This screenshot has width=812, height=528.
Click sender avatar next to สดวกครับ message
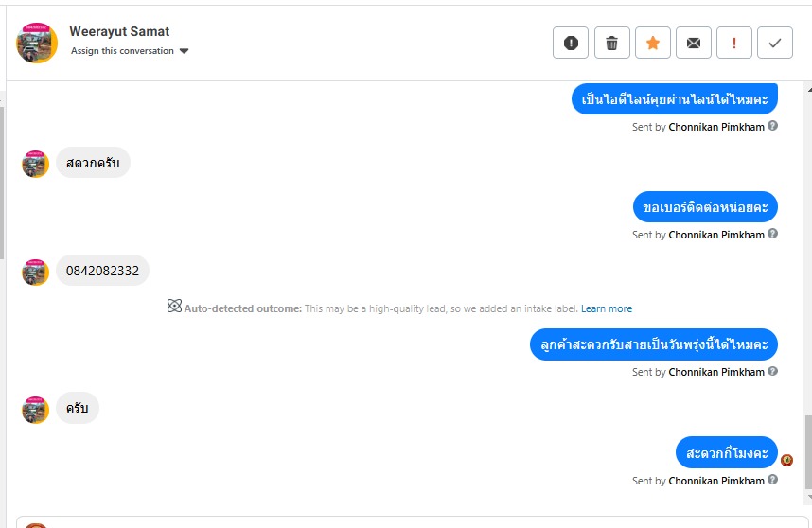tap(35, 164)
